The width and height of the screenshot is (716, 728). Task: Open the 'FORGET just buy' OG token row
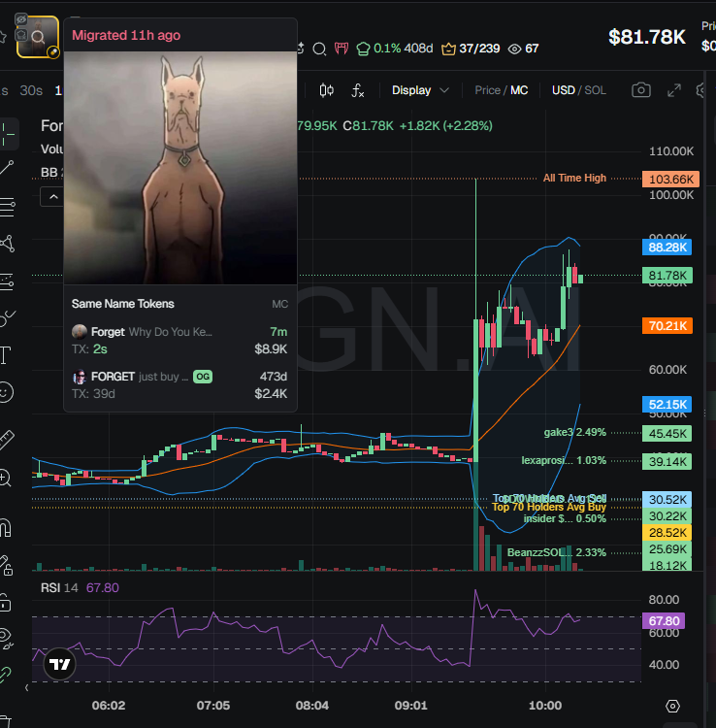[179, 385]
